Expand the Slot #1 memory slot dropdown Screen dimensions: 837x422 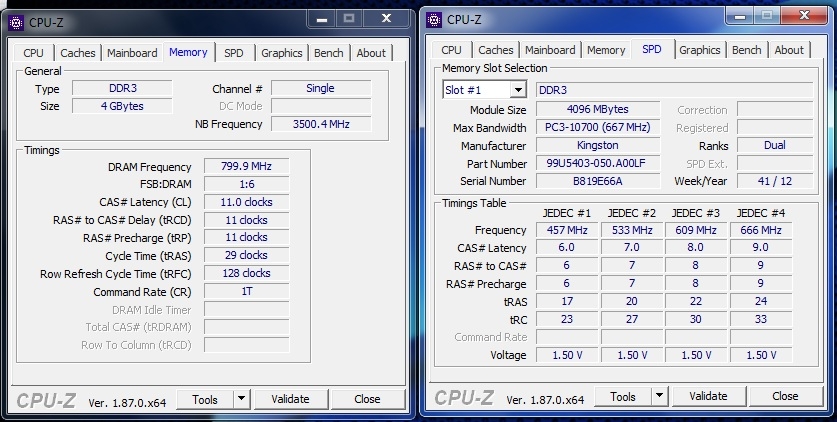(518, 90)
